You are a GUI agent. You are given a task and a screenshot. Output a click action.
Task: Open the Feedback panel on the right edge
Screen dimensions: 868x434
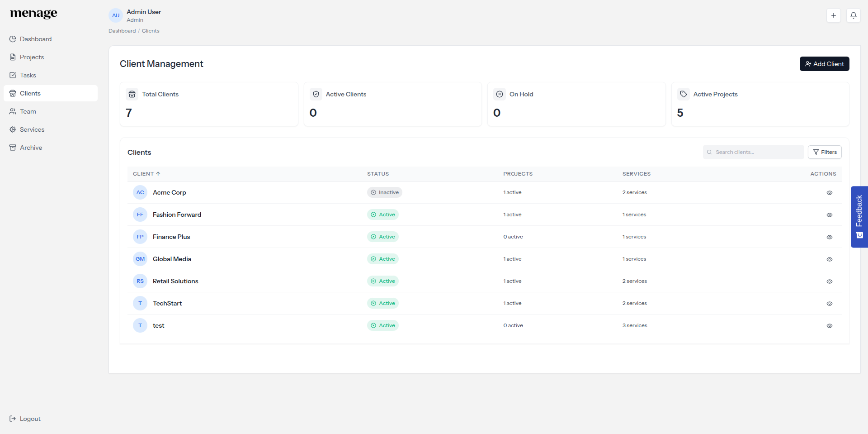click(859, 217)
